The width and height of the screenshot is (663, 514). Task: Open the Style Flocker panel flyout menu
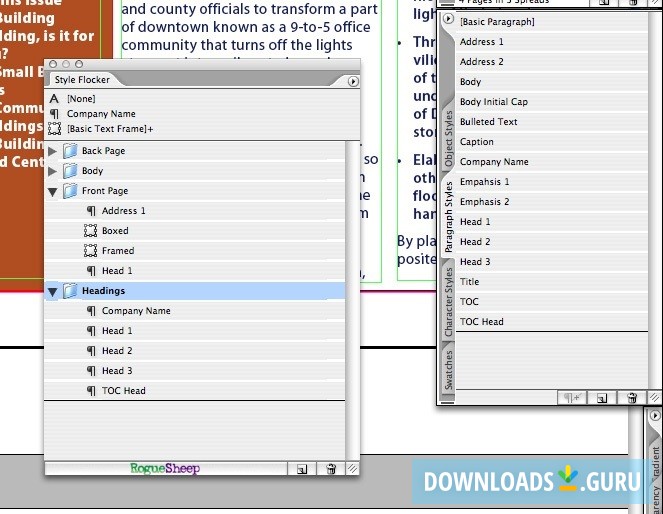click(x=353, y=82)
